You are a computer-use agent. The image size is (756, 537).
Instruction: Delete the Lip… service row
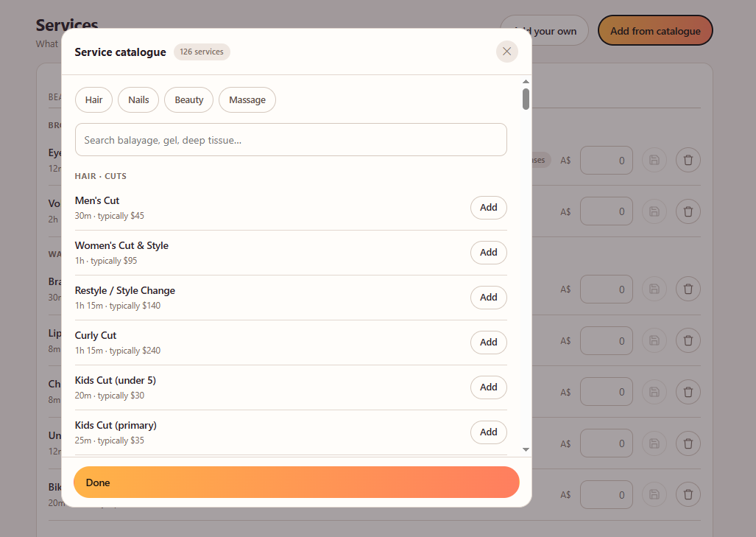688,340
